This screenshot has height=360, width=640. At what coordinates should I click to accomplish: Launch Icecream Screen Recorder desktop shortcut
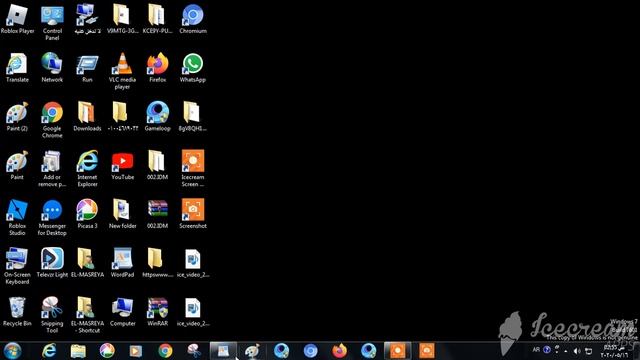[x=193, y=169]
